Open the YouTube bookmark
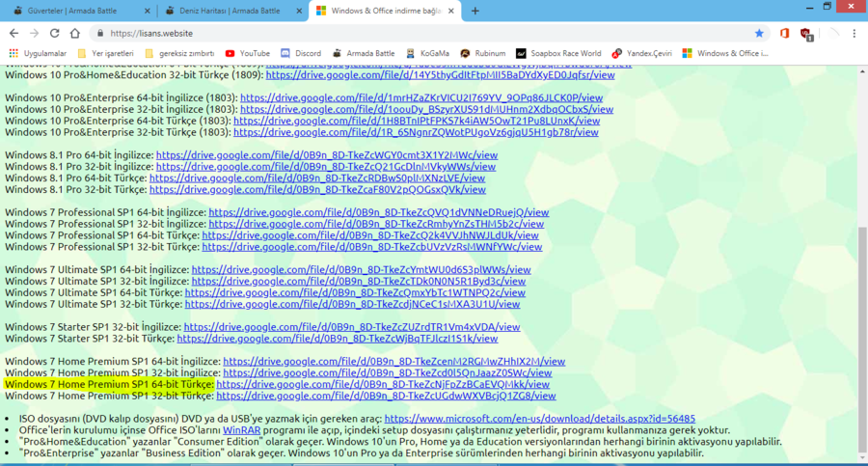This screenshot has width=868, height=466. pyautogui.click(x=248, y=53)
